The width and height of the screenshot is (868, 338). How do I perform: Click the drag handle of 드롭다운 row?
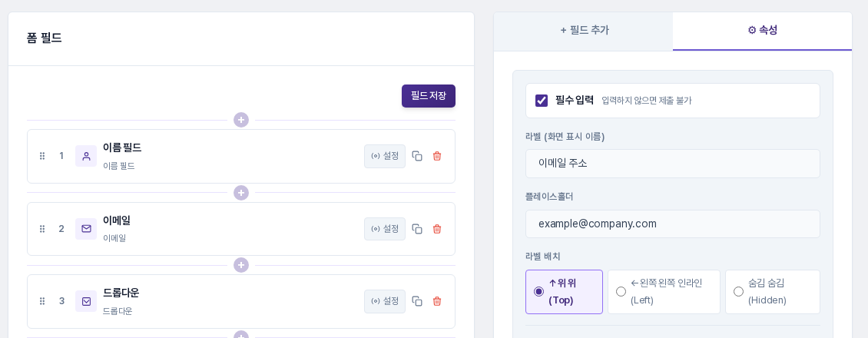click(x=42, y=301)
